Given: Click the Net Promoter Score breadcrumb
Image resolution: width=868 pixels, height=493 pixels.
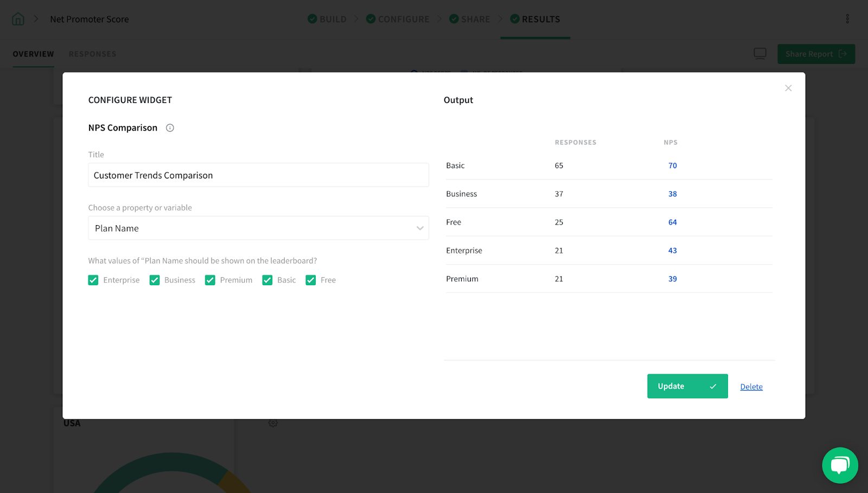Looking at the screenshot, I should (90, 19).
